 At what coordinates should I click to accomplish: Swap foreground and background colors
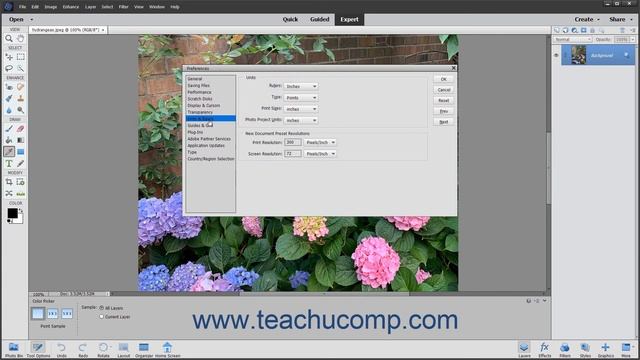pos(20,211)
